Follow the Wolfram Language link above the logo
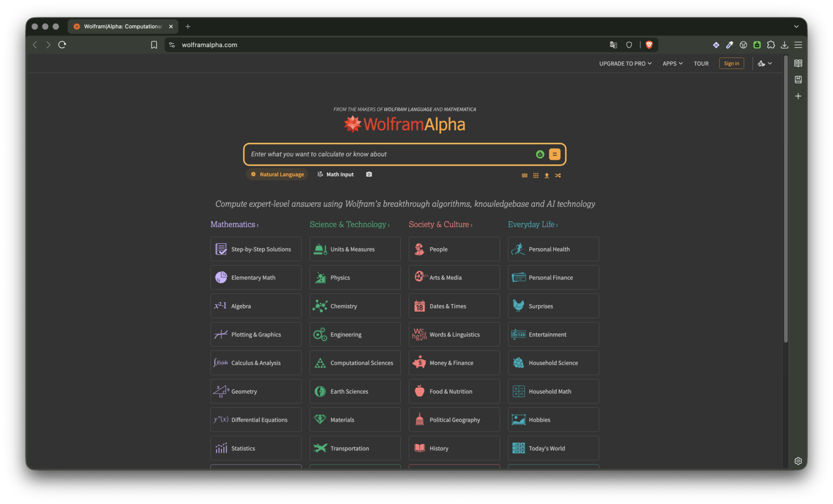This screenshot has height=504, width=833. point(408,109)
